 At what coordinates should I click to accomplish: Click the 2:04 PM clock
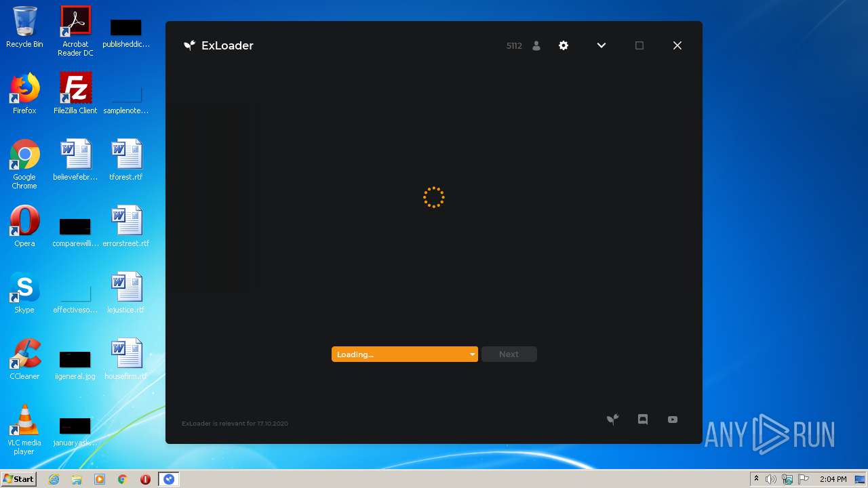point(833,479)
